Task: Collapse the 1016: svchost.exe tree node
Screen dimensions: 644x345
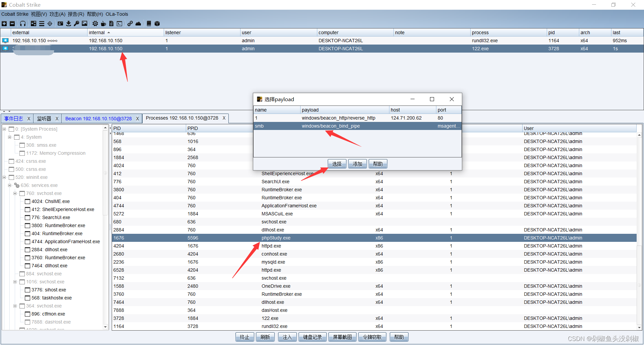Action: coord(15,282)
